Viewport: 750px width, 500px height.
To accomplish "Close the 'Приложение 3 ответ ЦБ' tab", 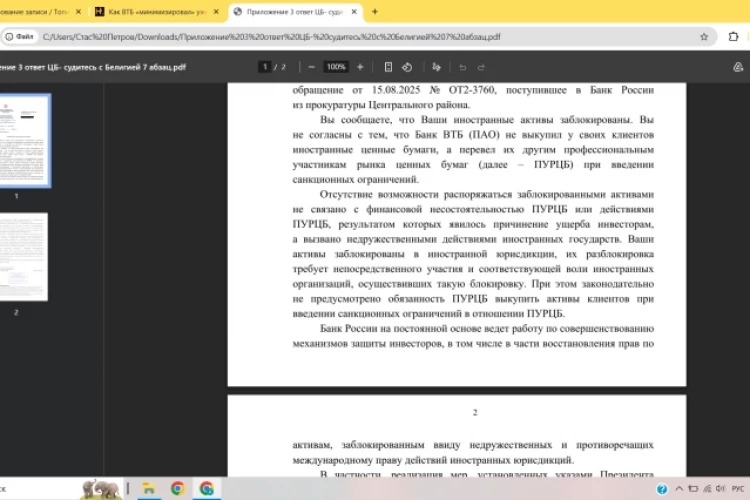I will (354, 11).
